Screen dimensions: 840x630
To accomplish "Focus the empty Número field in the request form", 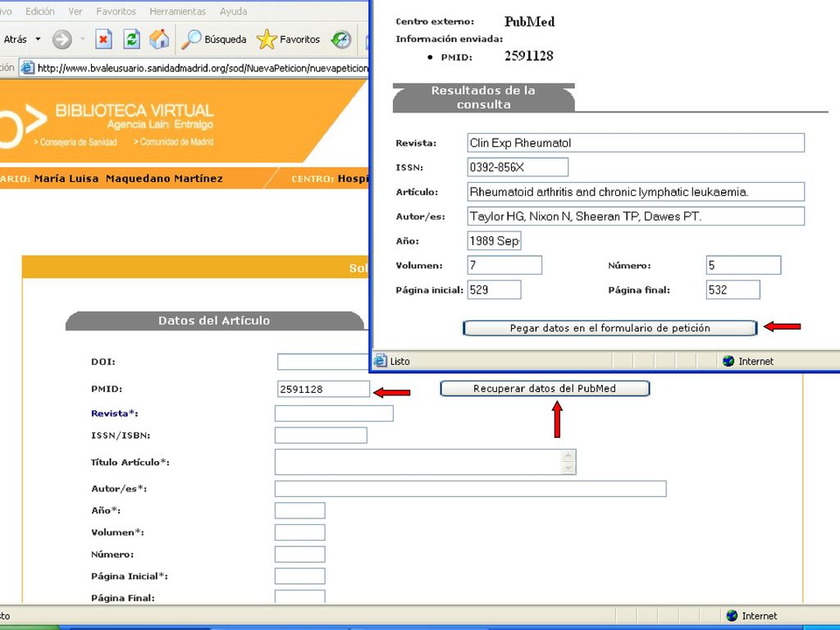I will click(300, 555).
